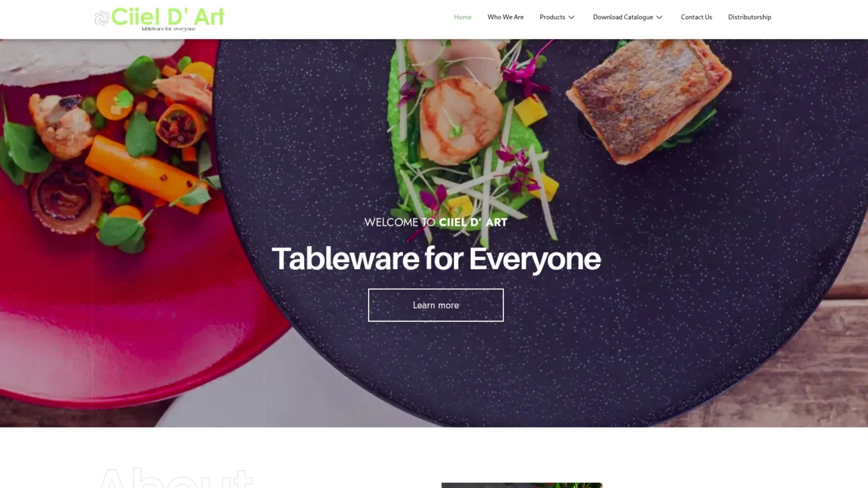Click the Learn more button
The width and height of the screenshot is (868, 488).
pyautogui.click(x=436, y=305)
